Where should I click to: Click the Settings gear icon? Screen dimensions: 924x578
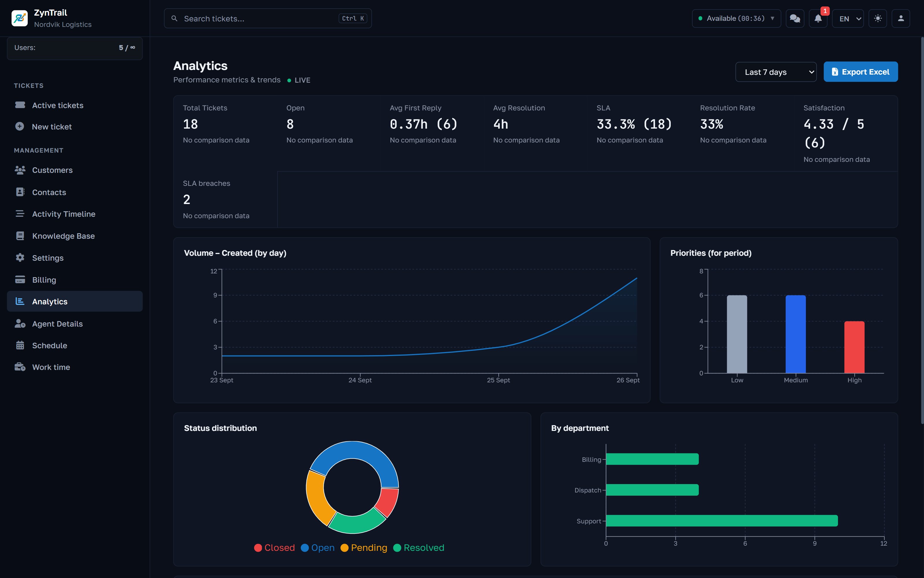[20, 258]
